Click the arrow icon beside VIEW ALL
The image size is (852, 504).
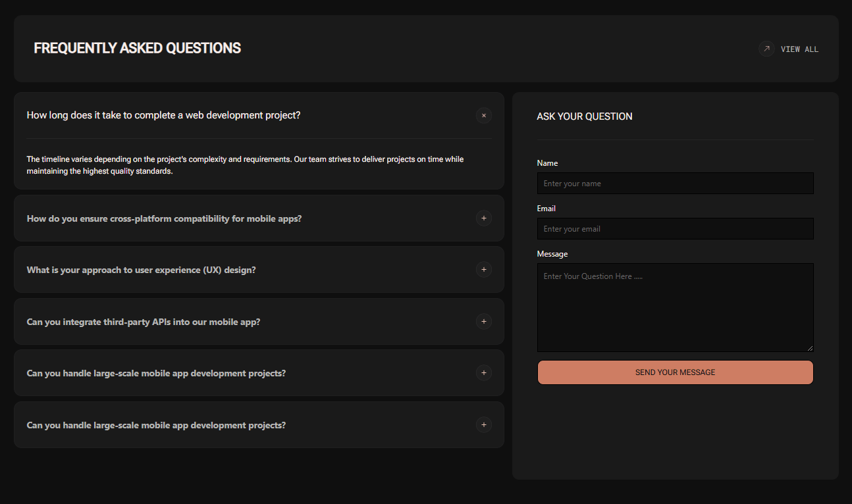[x=766, y=49]
